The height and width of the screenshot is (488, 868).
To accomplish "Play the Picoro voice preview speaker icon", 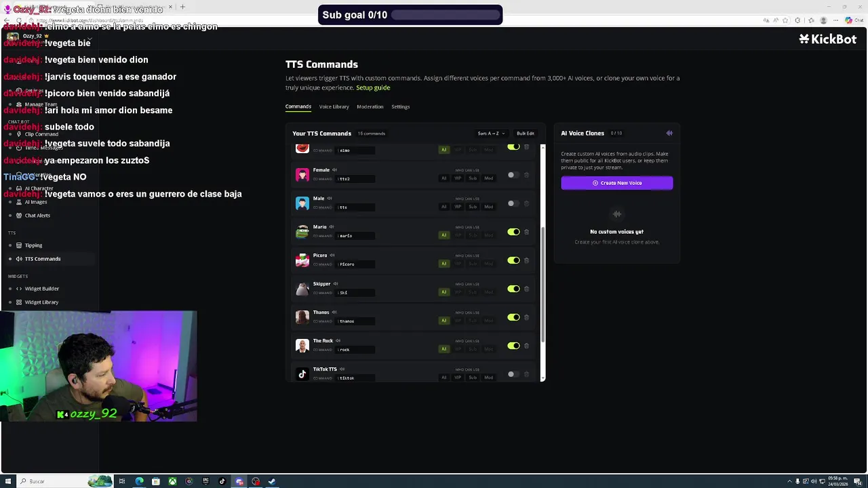I will [332, 256].
